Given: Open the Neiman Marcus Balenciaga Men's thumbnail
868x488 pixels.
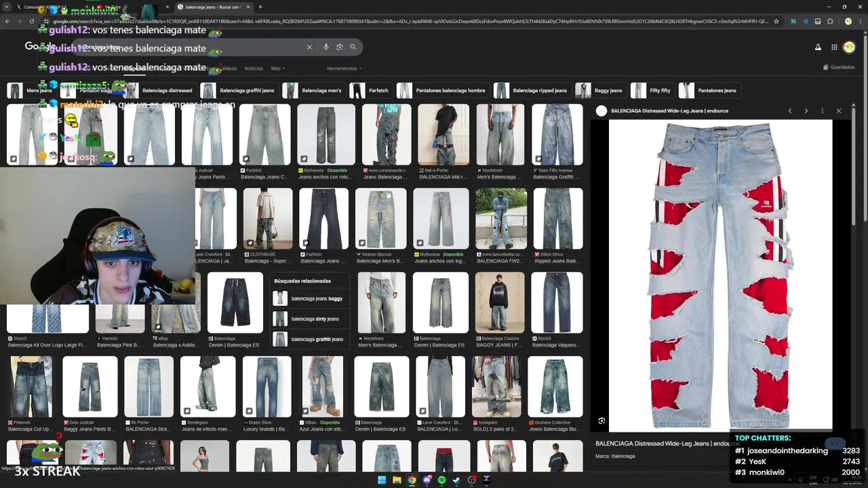Looking at the screenshot, I should [x=381, y=218].
